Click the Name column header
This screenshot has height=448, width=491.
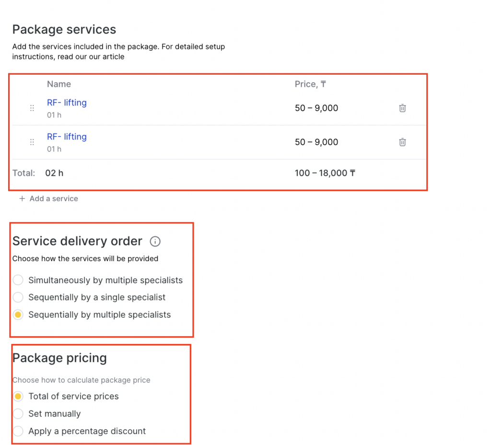tap(59, 84)
